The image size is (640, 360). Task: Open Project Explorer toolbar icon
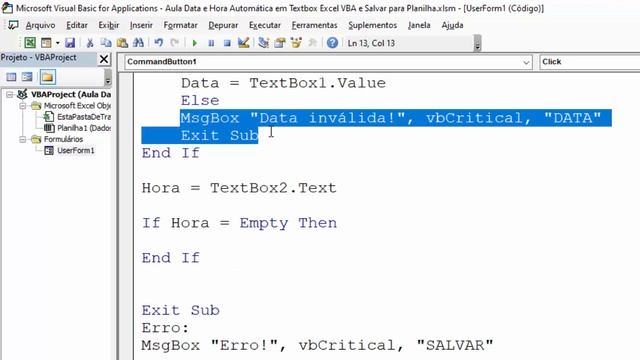point(264,43)
